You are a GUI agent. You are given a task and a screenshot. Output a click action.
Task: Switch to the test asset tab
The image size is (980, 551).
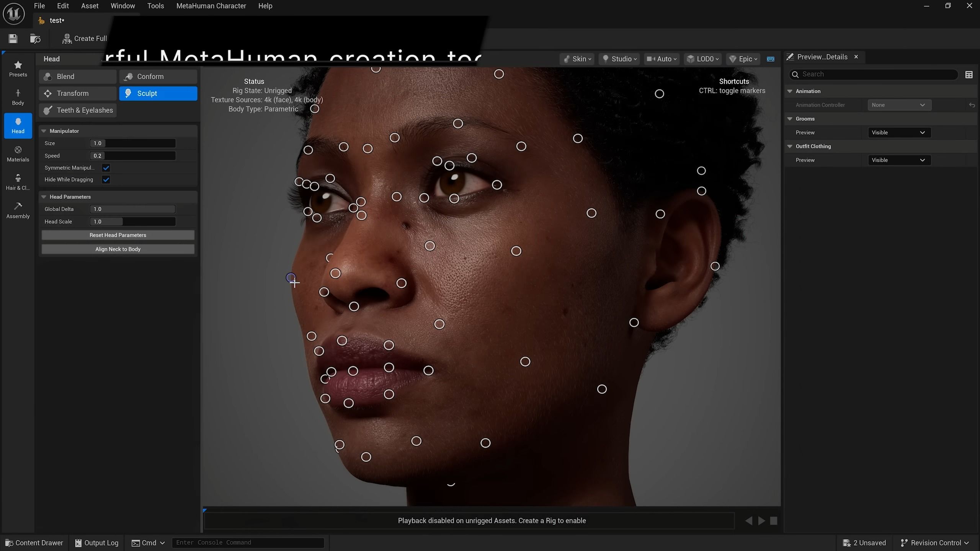click(57, 20)
